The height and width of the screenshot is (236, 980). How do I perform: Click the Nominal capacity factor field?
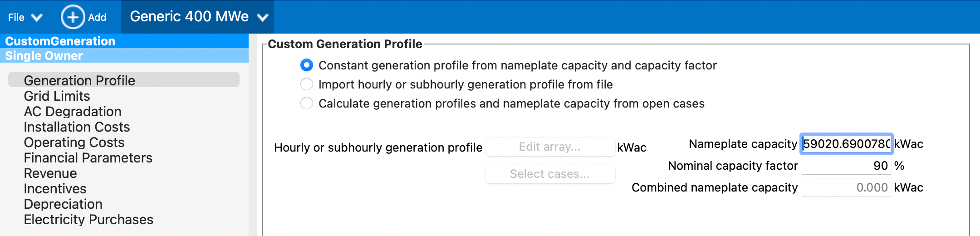846,166
